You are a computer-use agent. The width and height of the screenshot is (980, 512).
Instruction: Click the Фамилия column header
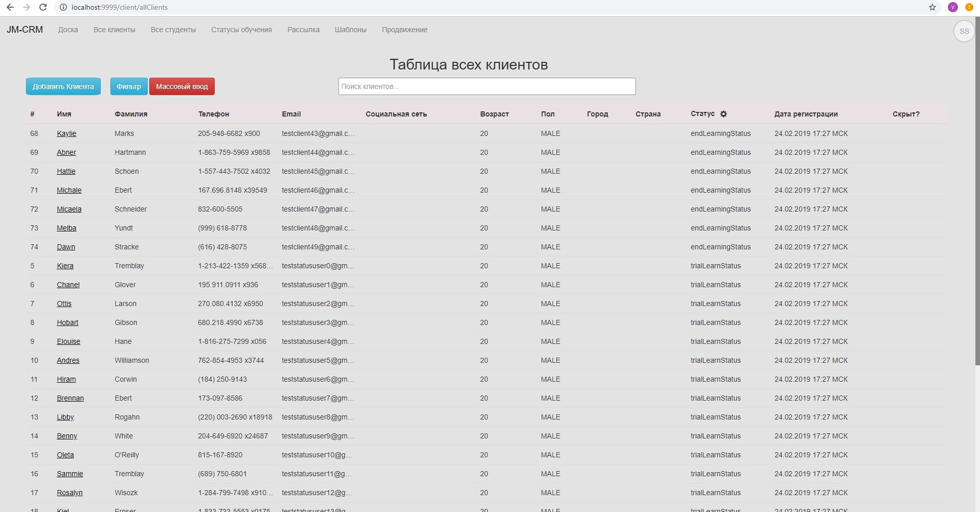point(131,114)
